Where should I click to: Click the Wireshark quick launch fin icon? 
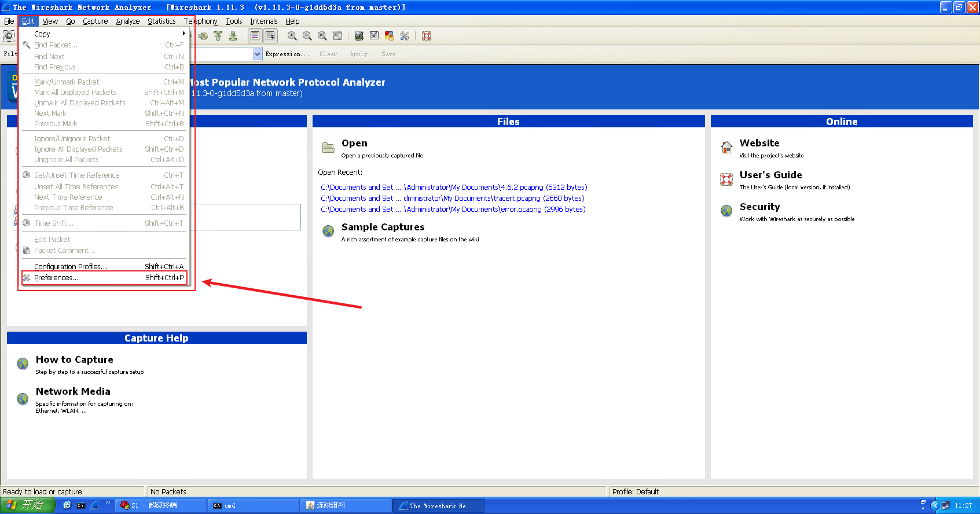94,505
